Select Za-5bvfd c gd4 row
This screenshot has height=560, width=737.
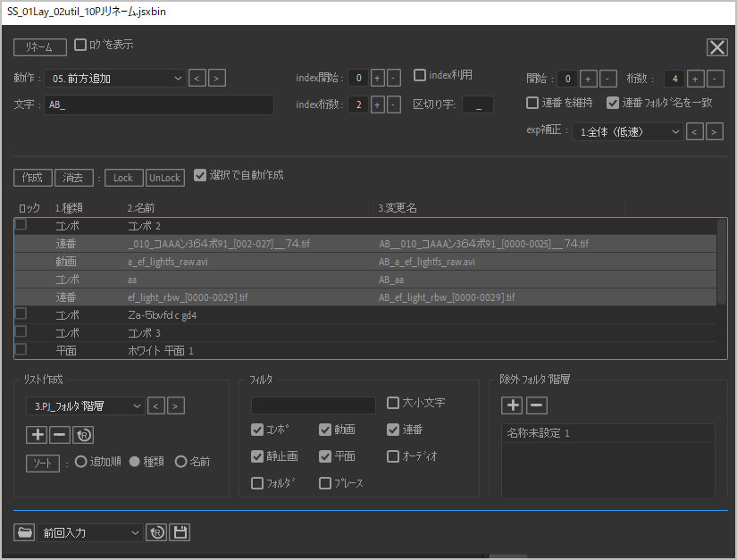click(365, 315)
